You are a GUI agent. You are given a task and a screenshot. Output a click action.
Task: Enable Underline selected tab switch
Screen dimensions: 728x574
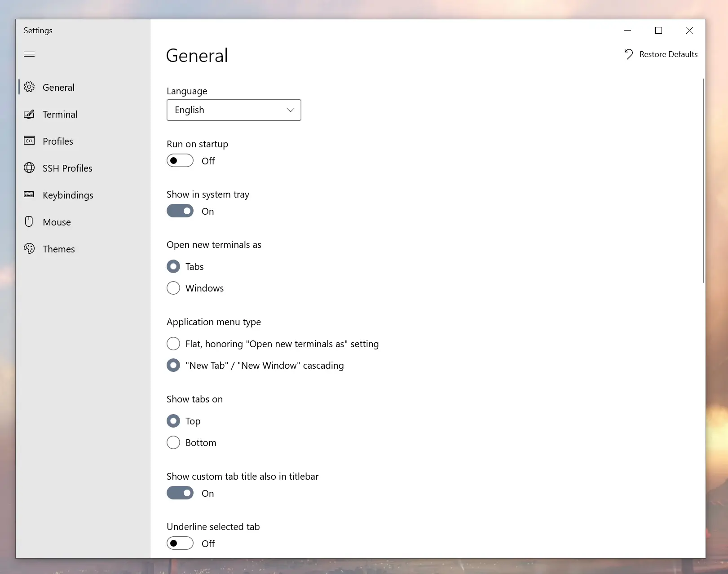[x=180, y=543]
